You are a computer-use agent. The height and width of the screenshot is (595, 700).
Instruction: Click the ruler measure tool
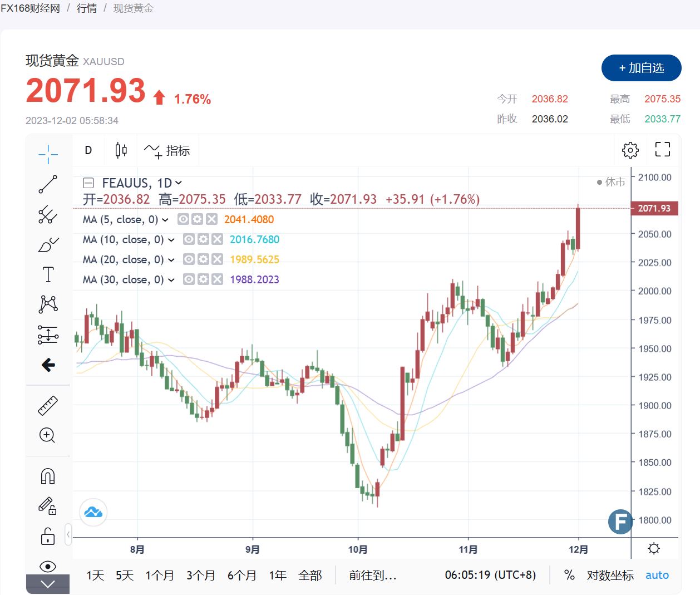tap(48, 406)
